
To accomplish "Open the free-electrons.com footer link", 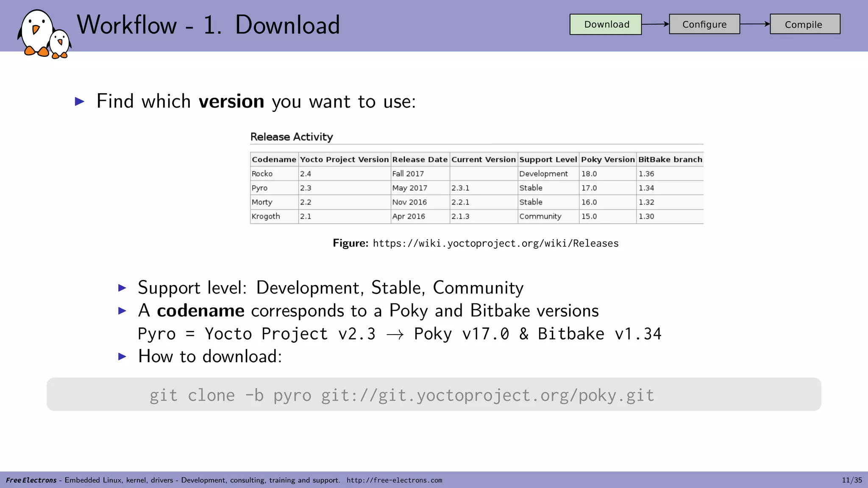I will pos(394,480).
